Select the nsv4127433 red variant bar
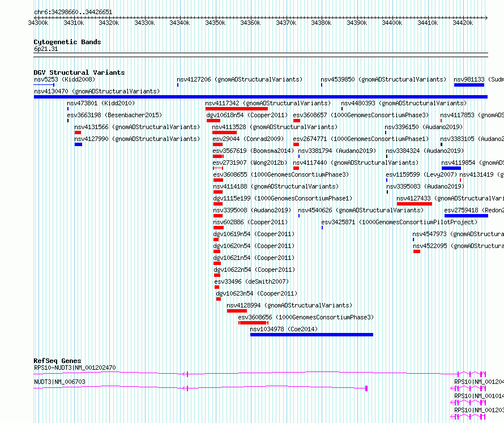Screen dimensions: 504x423 (415, 204)
